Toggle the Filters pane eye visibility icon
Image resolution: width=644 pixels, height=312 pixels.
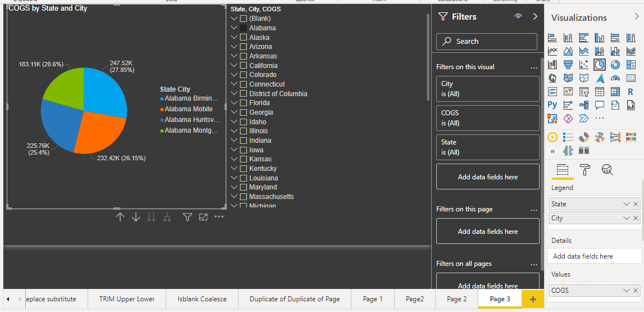click(518, 16)
